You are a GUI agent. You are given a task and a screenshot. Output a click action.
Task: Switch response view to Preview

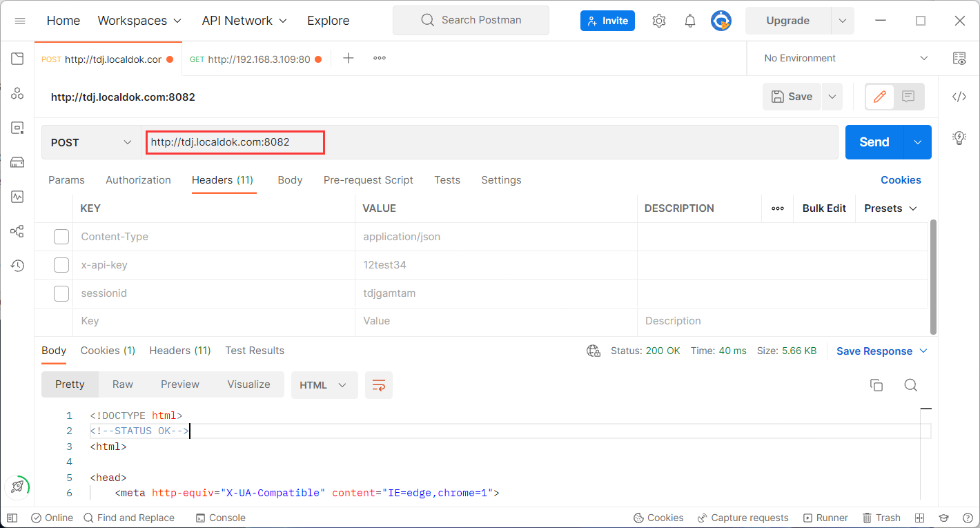[180, 384]
